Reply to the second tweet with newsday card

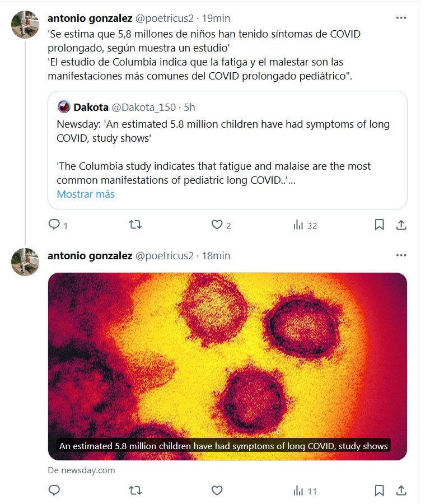[x=54, y=491]
